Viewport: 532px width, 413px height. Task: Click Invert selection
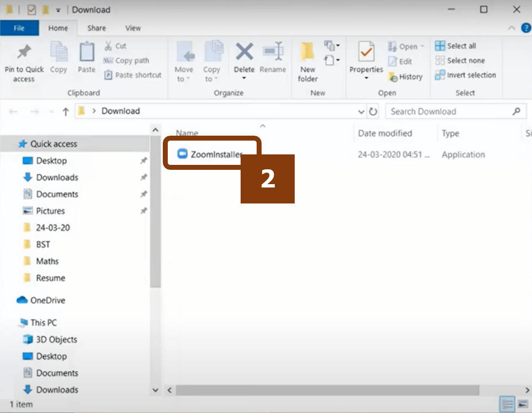pyautogui.click(x=466, y=75)
